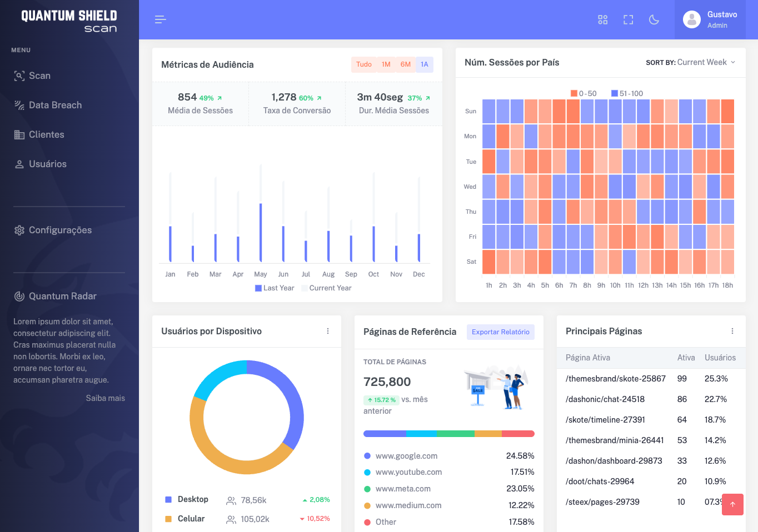This screenshot has height=532, width=758.
Task: Open Data Breach in the sidebar menu
Action: point(54,106)
